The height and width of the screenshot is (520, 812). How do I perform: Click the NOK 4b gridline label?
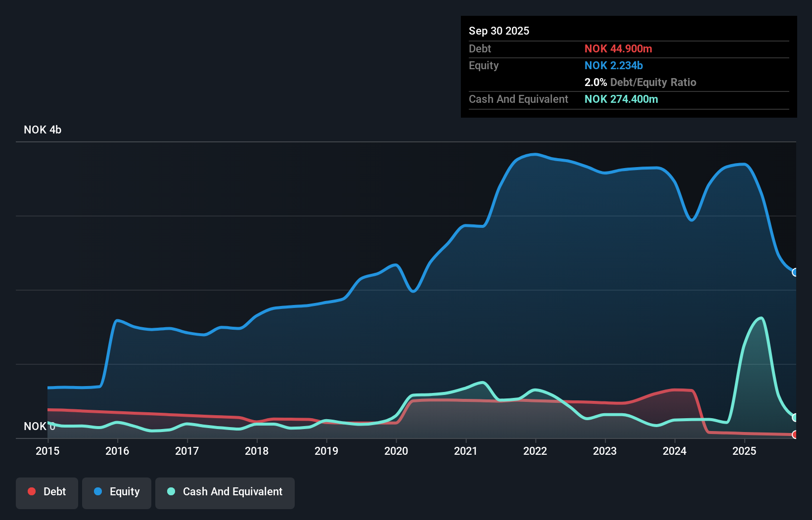pos(43,130)
